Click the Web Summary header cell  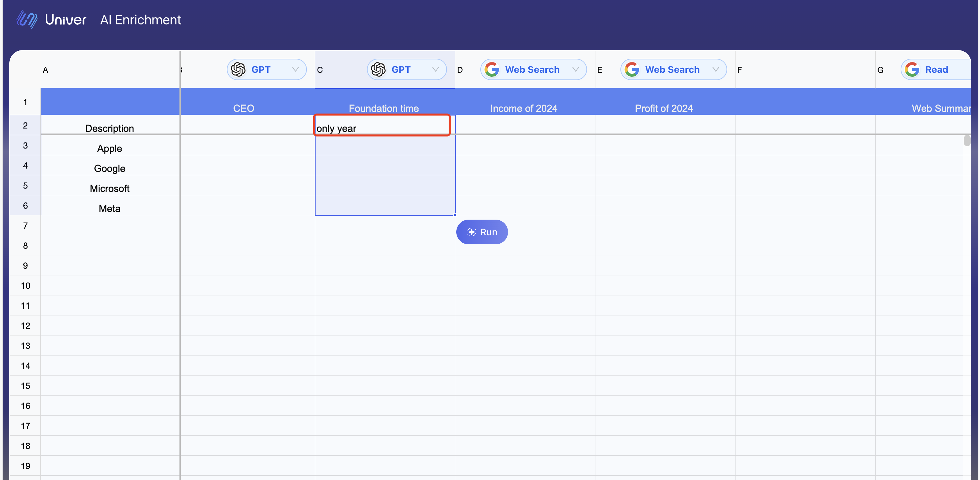tap(923, 102)
